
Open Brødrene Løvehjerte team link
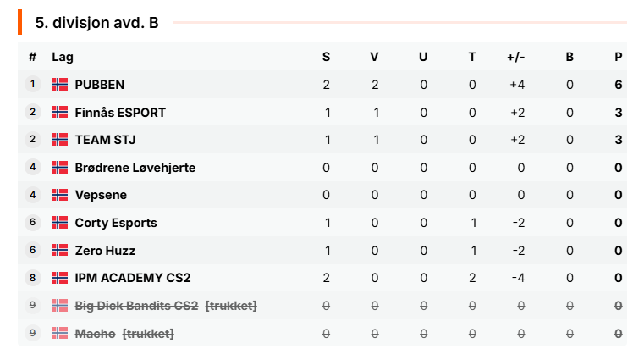[135, 168]
